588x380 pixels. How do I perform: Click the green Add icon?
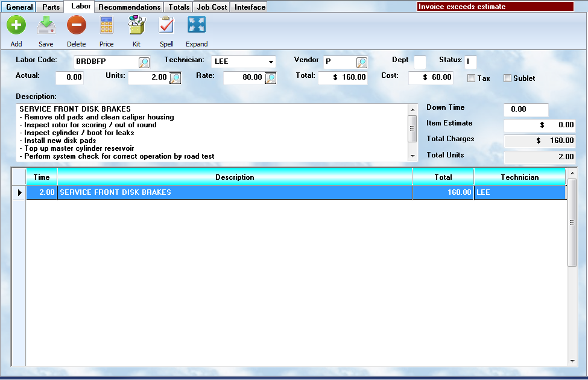tap(16, 25)
